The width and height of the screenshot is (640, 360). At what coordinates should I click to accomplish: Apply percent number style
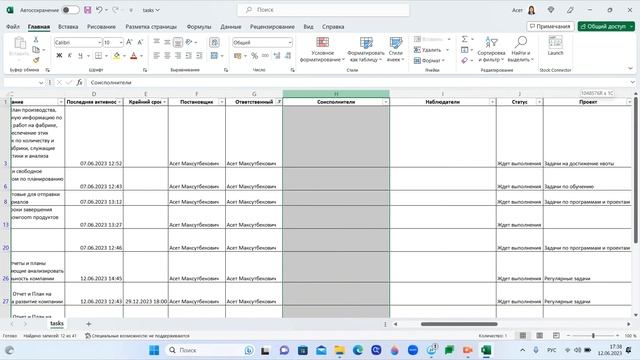pos(255,56)
